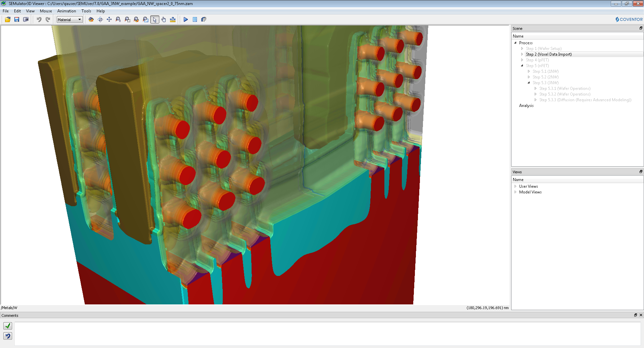This screenshot has height=348, width=644.
Task: Open the Material display mode dropdown
Action: tap(69, 20)
